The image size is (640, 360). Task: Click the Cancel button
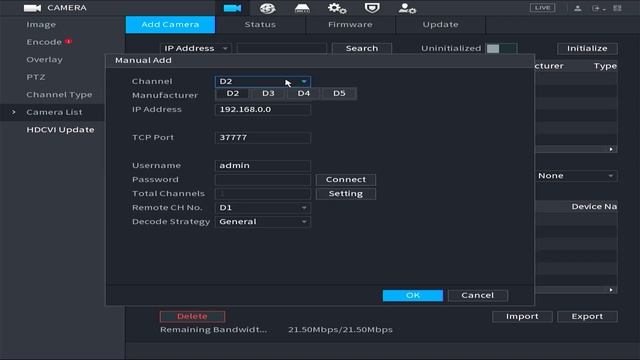coord(478,295)
